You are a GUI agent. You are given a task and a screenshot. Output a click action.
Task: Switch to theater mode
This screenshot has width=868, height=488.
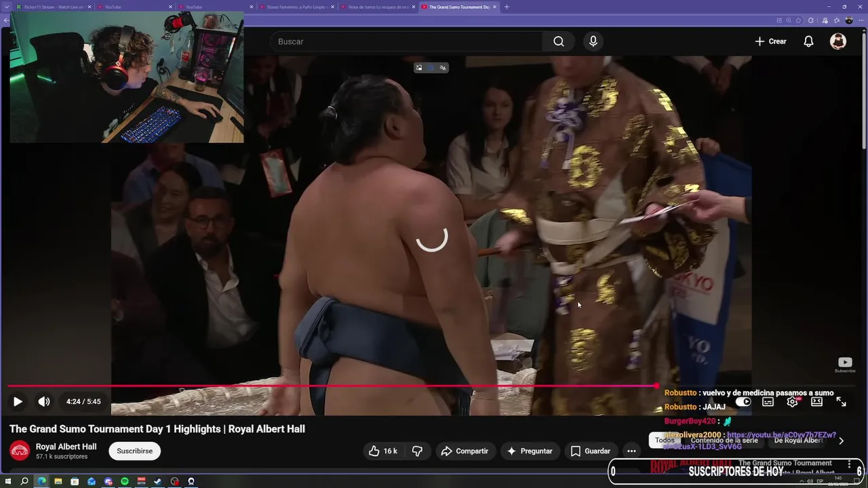[816, 401]
